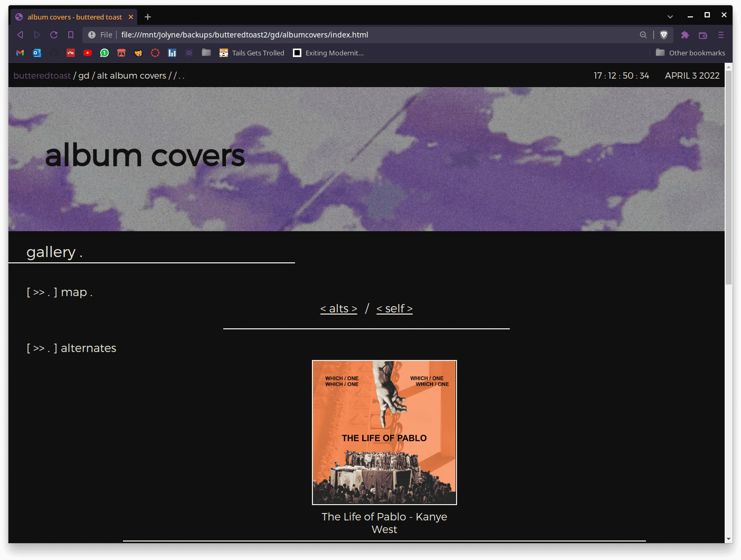Follow the '< self >' link

(394, 309)
